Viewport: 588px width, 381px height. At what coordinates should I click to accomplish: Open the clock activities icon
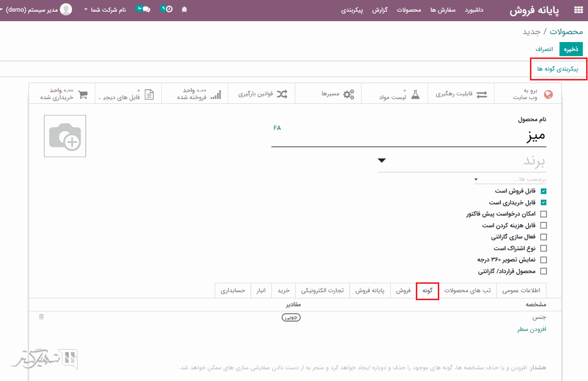pos(168,10)
